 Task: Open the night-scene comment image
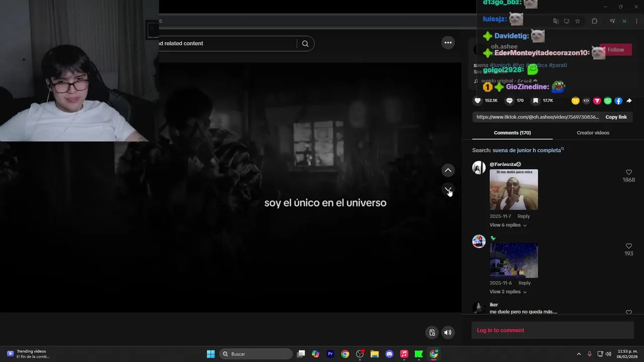pos(514,260)
